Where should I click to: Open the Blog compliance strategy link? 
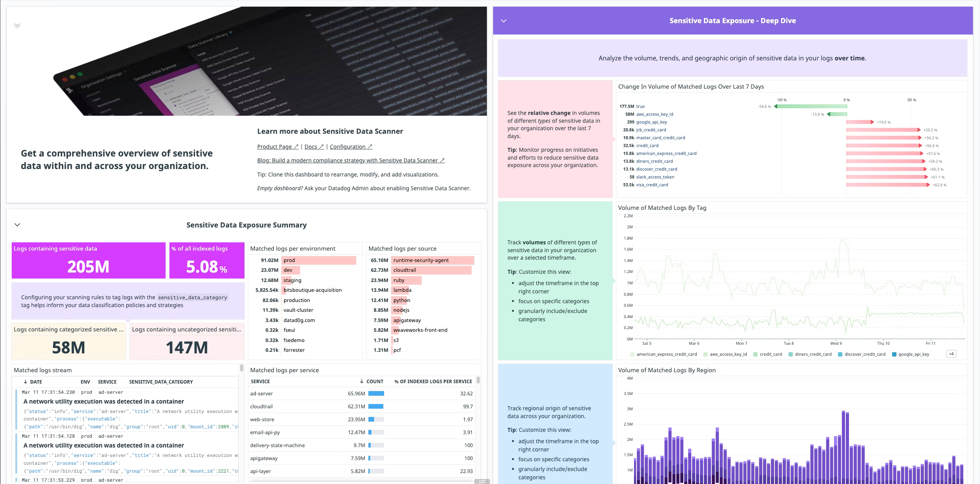pos(347,160)
